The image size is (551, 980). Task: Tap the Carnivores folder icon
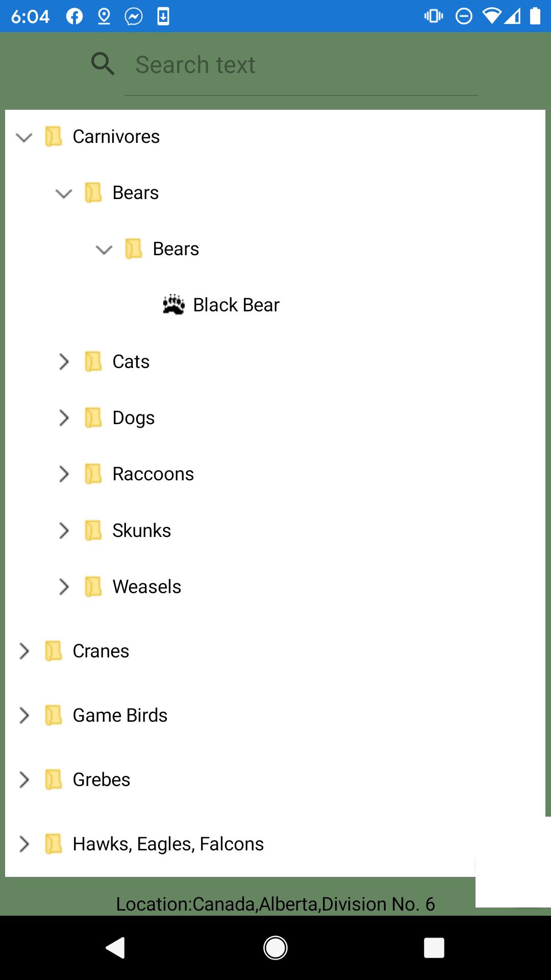(54, 137)
